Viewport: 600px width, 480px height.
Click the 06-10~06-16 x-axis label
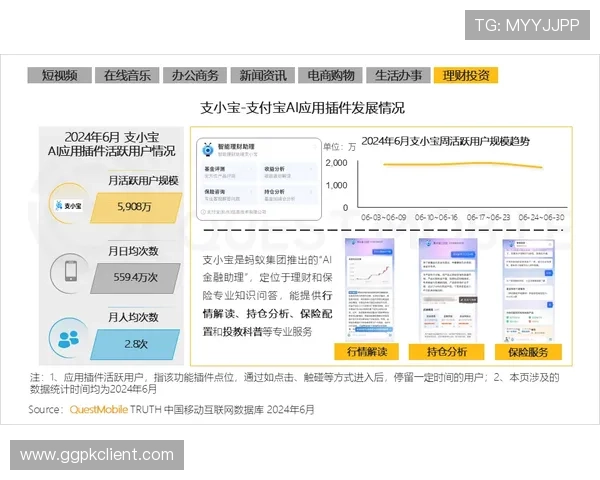436,217
